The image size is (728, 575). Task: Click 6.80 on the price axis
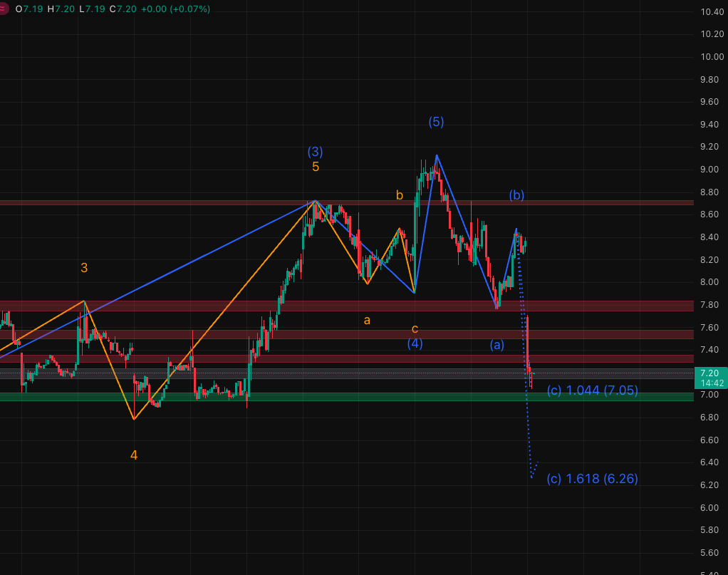pyautogui.click(x=709, y=418)
